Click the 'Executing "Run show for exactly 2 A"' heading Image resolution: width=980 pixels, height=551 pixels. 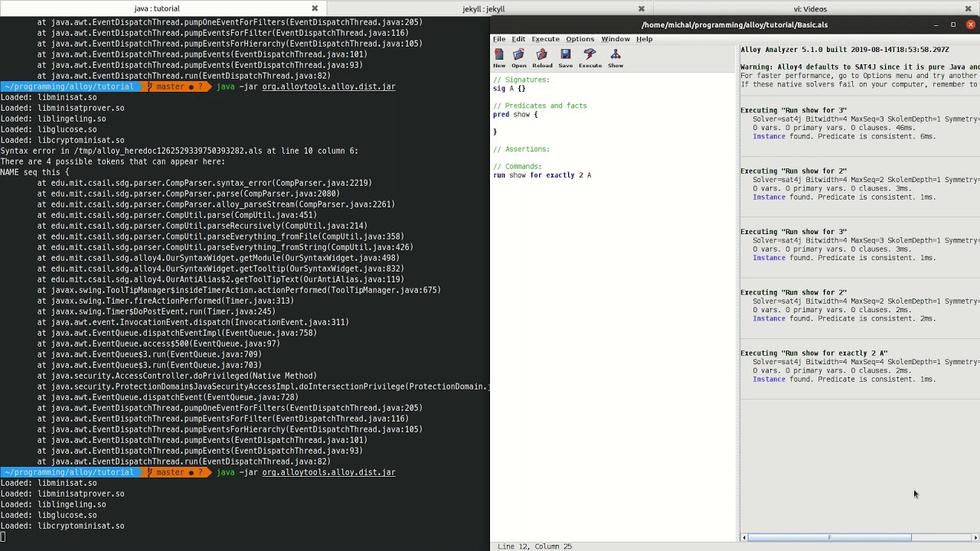coord(814,354)
